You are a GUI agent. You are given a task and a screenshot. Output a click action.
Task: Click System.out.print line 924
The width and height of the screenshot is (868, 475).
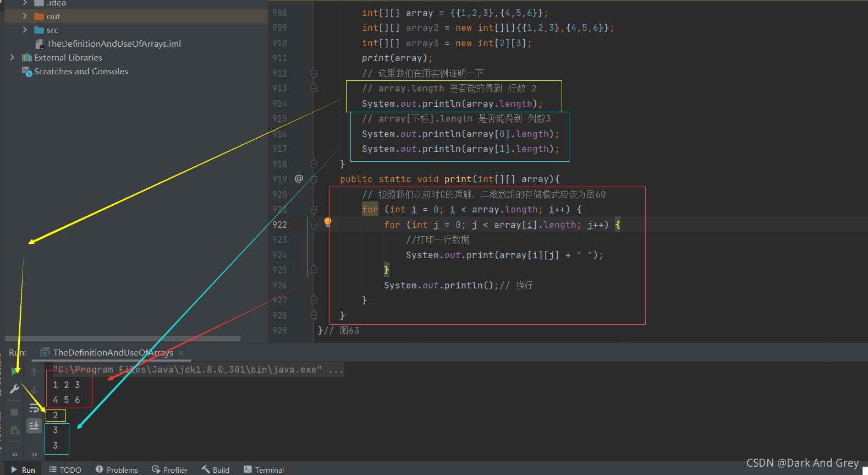[504, 255]
